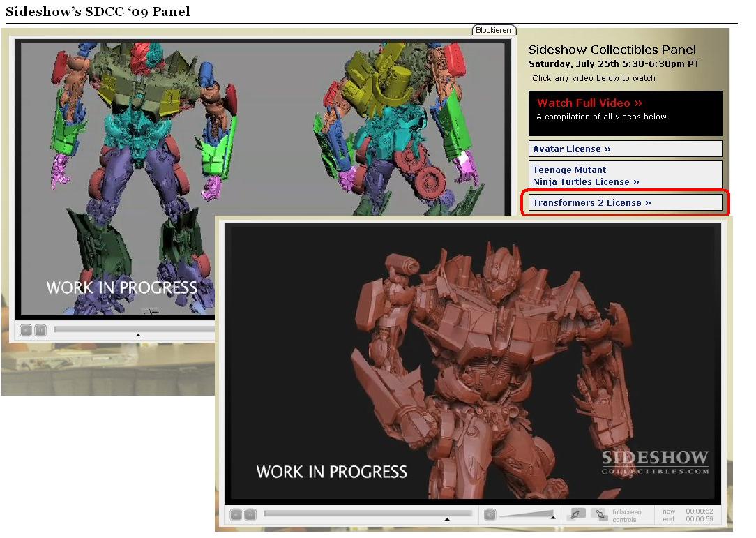Click the Sideshow Collectibles watermark logo
The height and width of the screenshot is (538, 756).
click(x=655, y=463)
